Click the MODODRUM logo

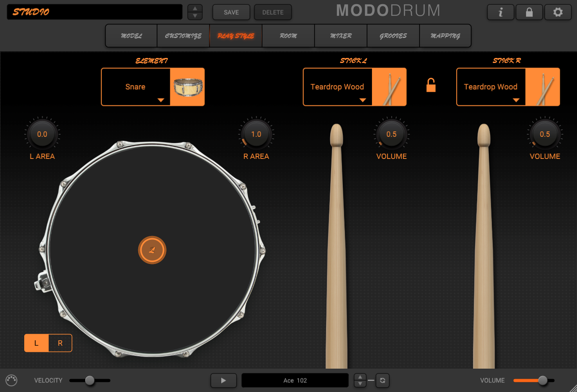pos(388,11)
